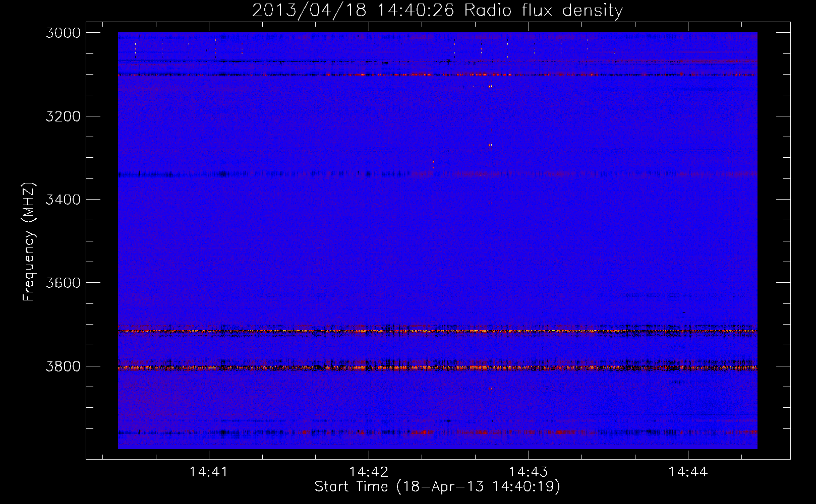
Task: Click the 3800 frequency tick label
Action: pyautogui.click(x=63, y=366)
